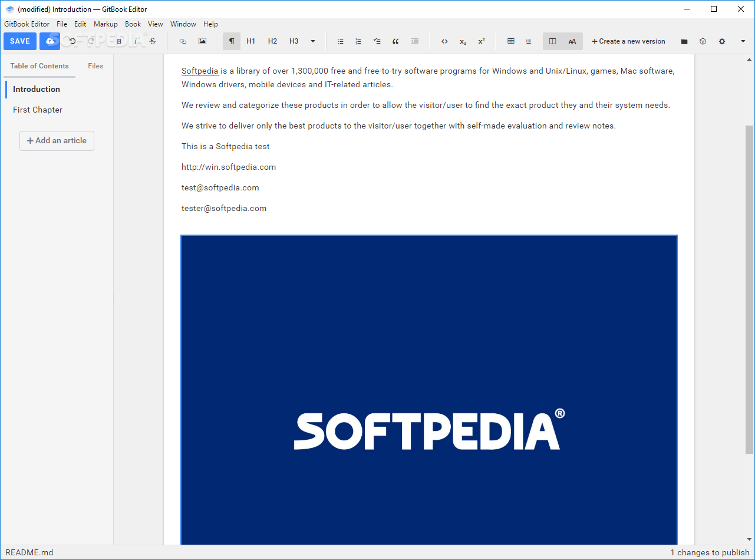This screenshot has width=755, height=560.
Task: Click the scrollbar up arrow
Action: pyautogui.click(x=749, y=60)
